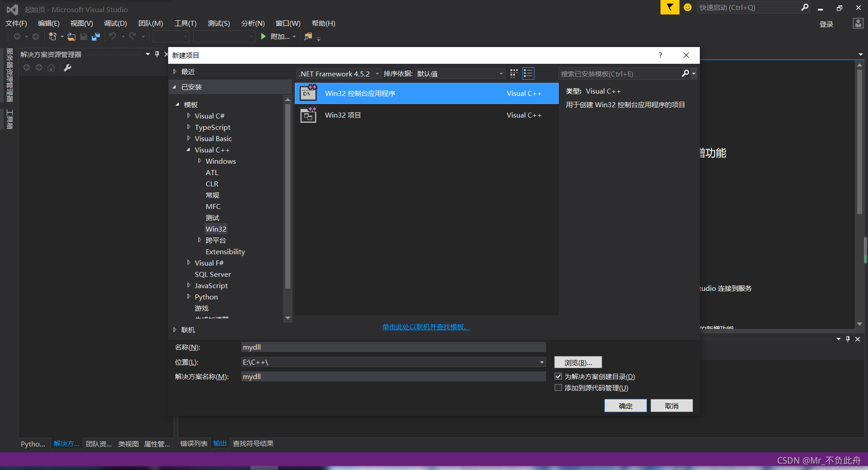Screen dimensions: 868x470
Task: Click the Solution Explorer properties wrench icon
Action: click(x=67, y=67)
